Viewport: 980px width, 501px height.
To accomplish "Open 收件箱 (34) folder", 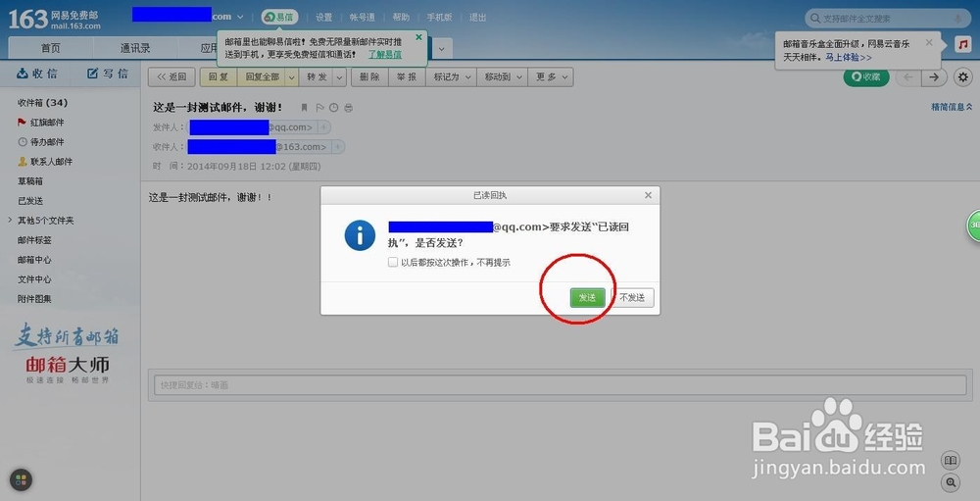I will pyautogui.click(x=42, y=103).
